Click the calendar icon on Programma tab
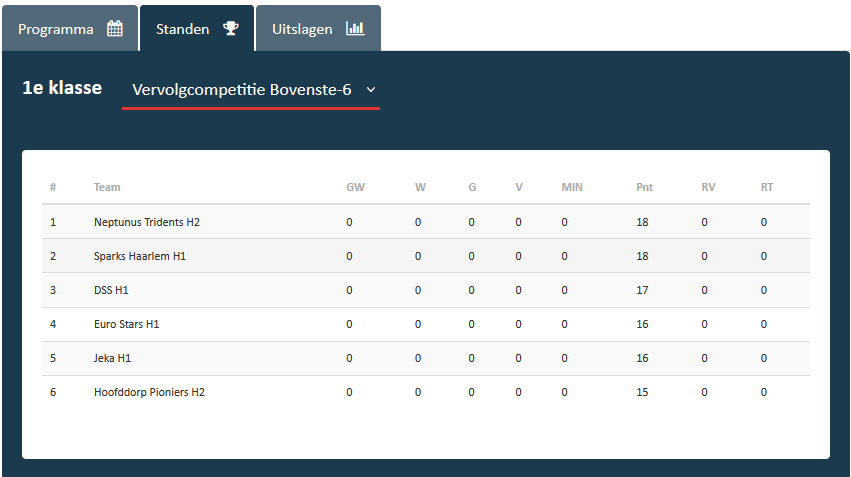 (115, 29)
